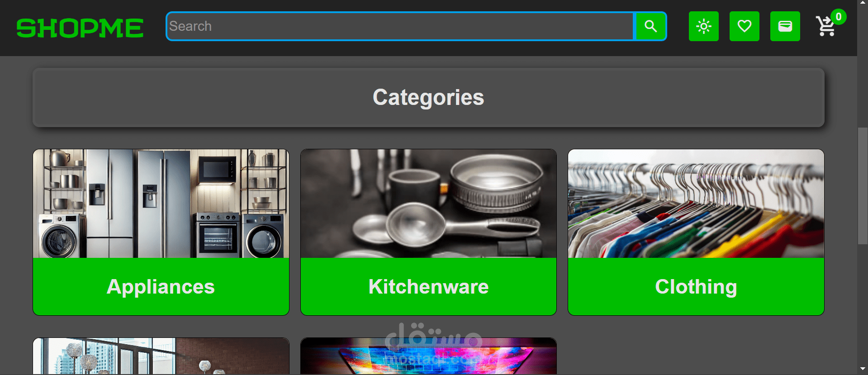
Task: Open the wishlist heart icon
Action: pos(744,26)
